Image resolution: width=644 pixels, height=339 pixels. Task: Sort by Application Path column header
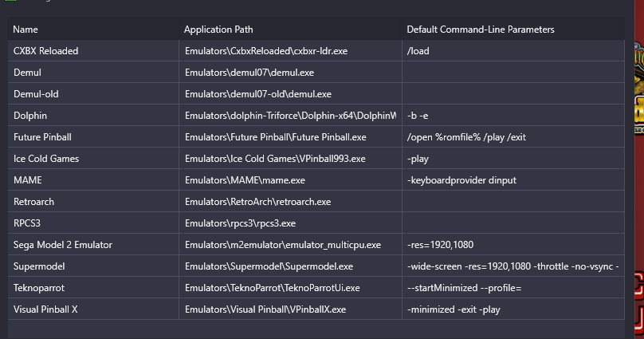coord(290,30)
